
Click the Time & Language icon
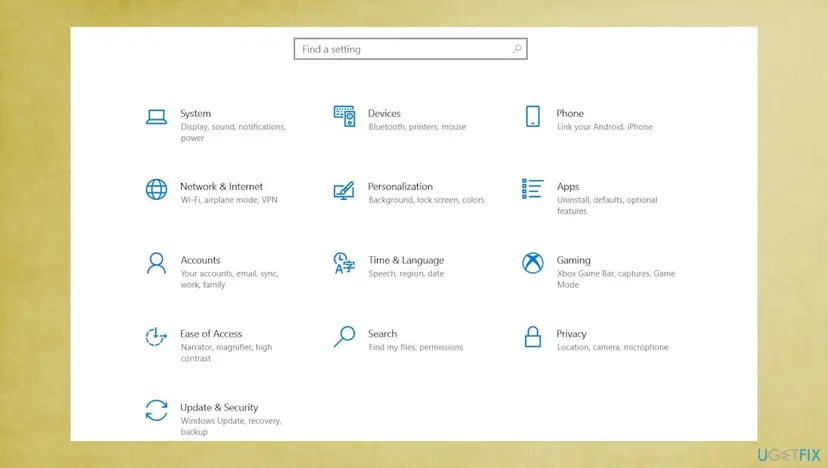click(x=344, y=263)
